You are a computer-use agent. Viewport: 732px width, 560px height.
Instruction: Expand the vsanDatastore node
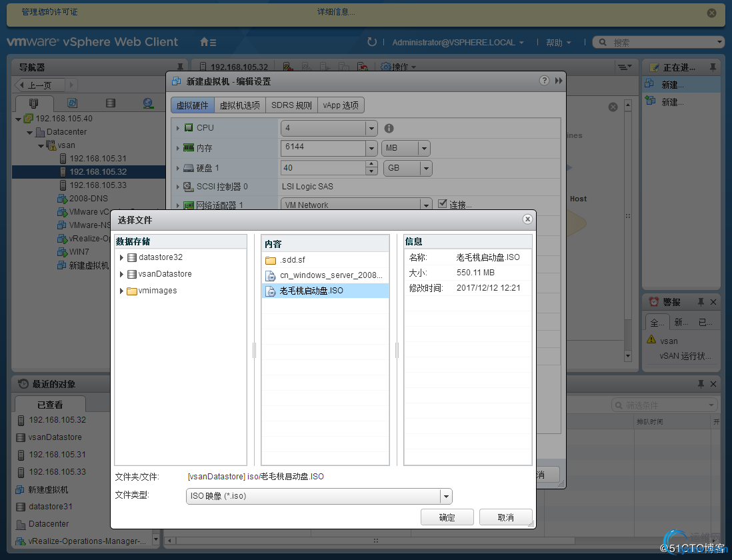click(x=121, y=274)
